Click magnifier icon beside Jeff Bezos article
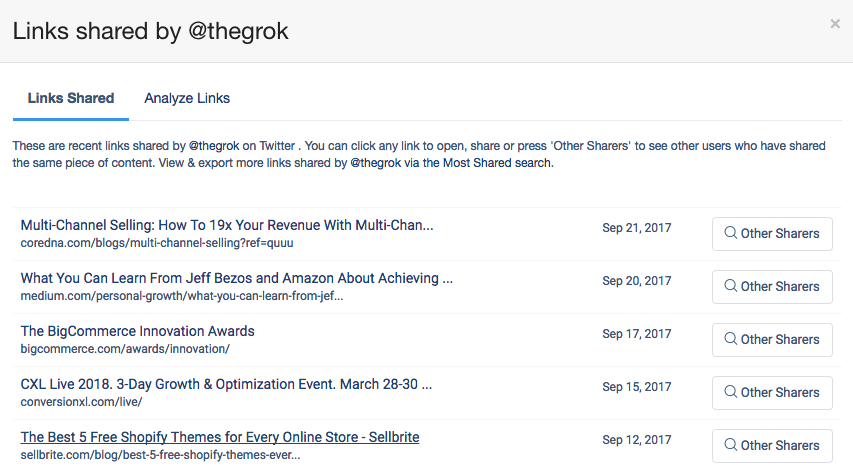853x471 pixels. tap(731, 286)
